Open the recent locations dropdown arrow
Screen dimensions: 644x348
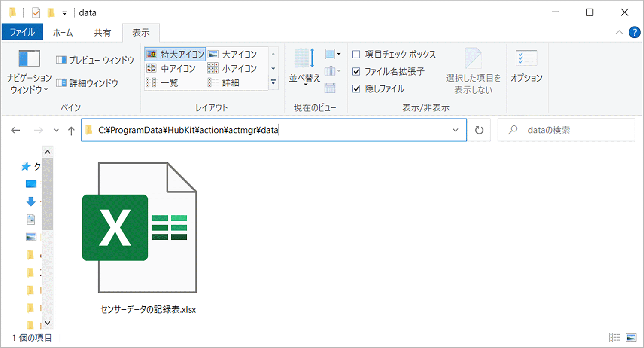coord(56,131)
